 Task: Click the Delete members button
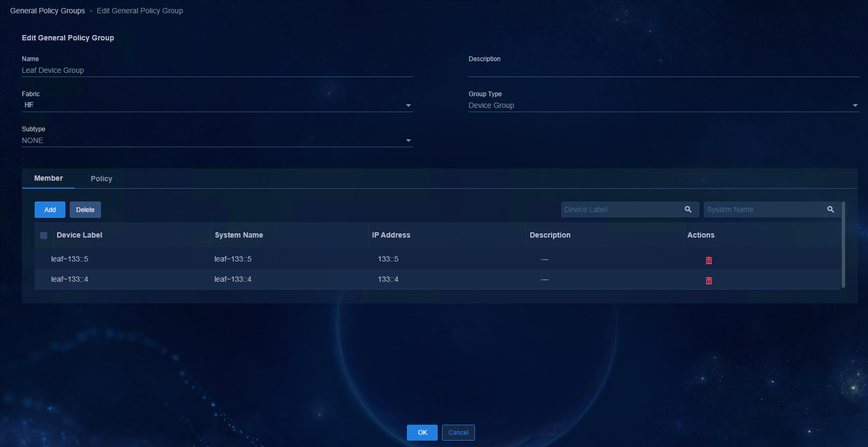[x=85, y=209]
